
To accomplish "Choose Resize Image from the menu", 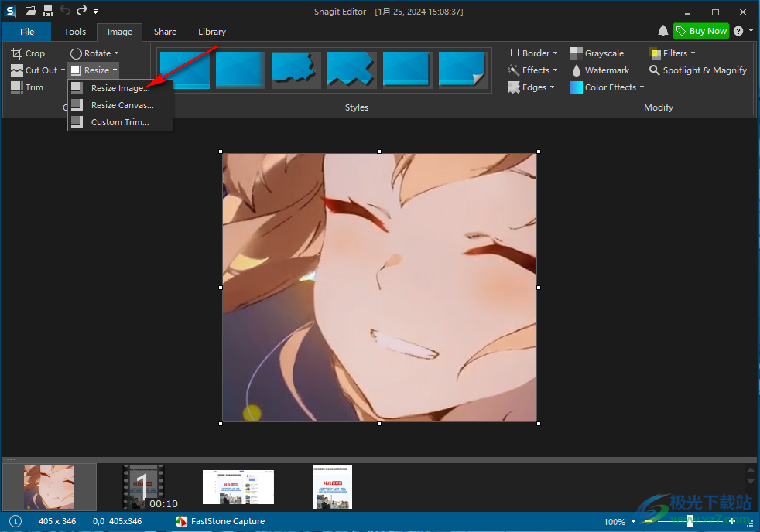I will pos(120,88).
